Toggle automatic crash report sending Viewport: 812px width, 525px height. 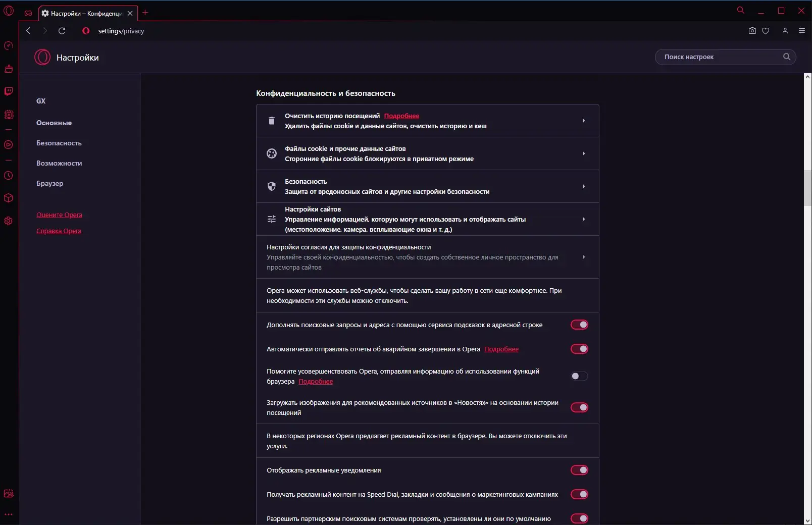click(579, 349)
